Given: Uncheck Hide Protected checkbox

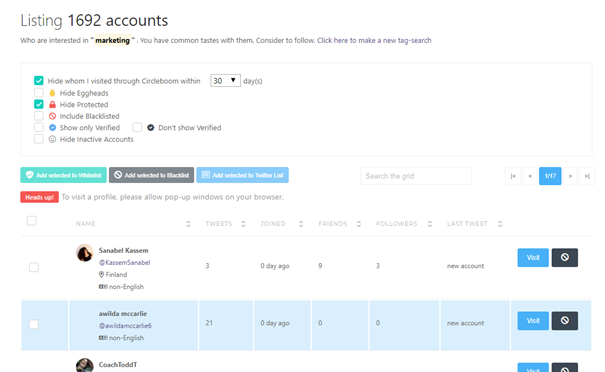Looking at the screenshot, I should pos(39,104).
